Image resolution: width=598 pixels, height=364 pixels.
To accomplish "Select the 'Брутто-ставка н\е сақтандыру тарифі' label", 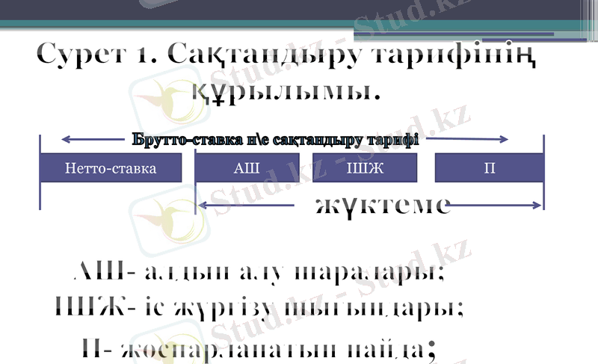I will 275,140.
